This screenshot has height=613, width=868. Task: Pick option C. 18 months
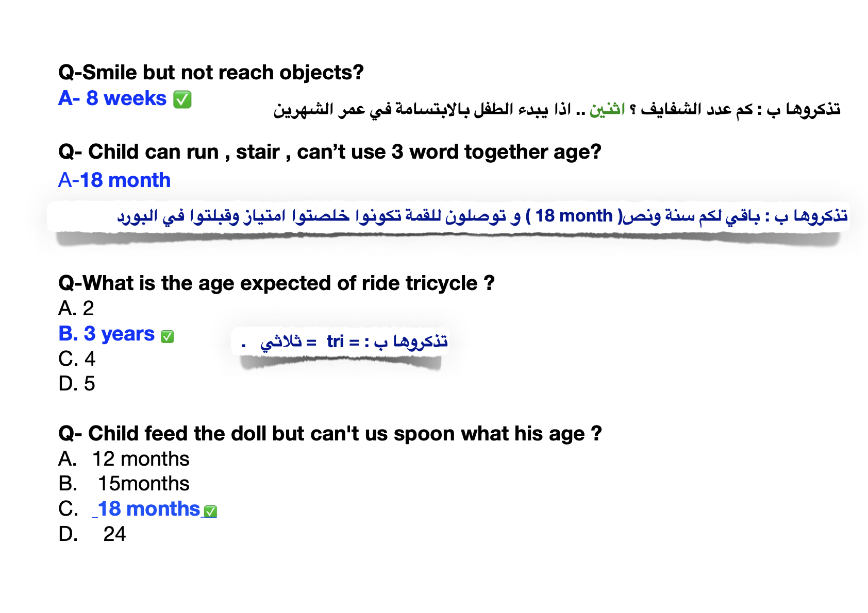click(x=129, y=509)
